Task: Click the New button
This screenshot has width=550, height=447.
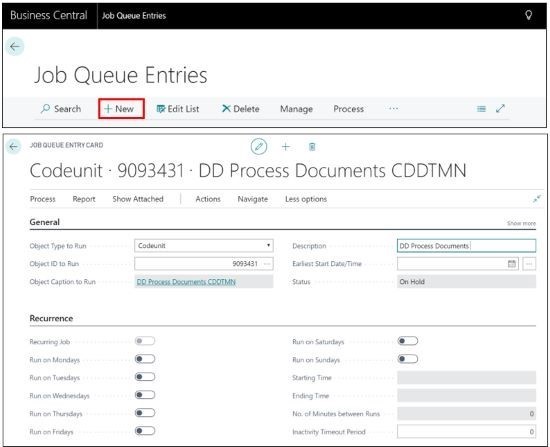Action: click(121, 109)
